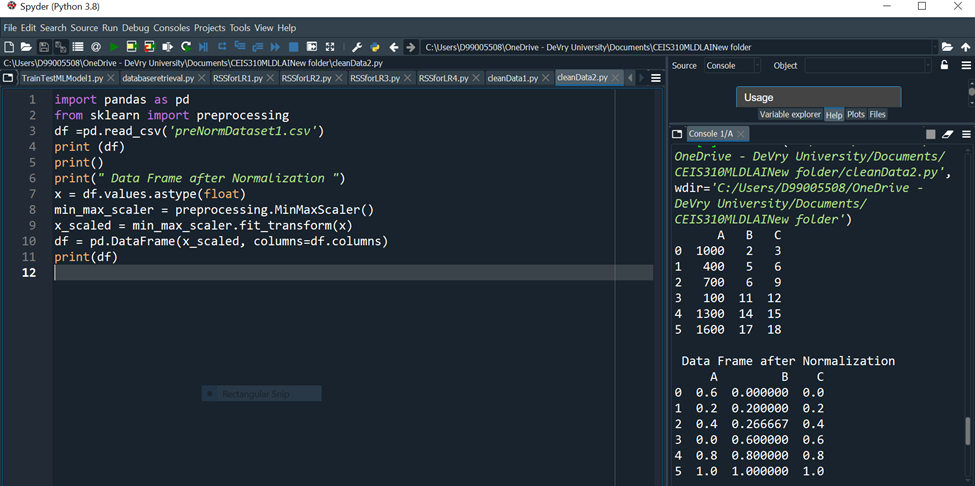975x486 pixels.
Task: Click the Python path manager icon
Action: 375,47
